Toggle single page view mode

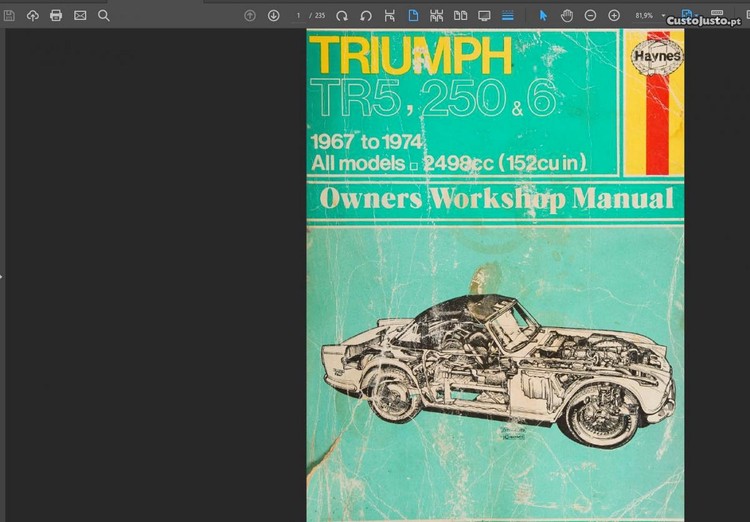click(x=413, y=16)
